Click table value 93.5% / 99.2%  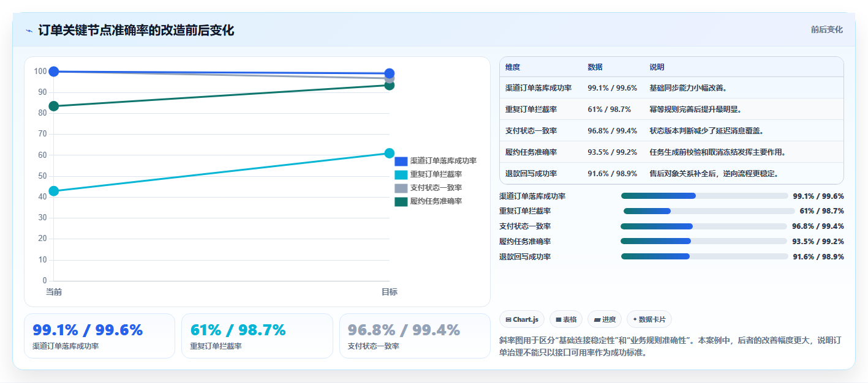[x=613, y=152]
